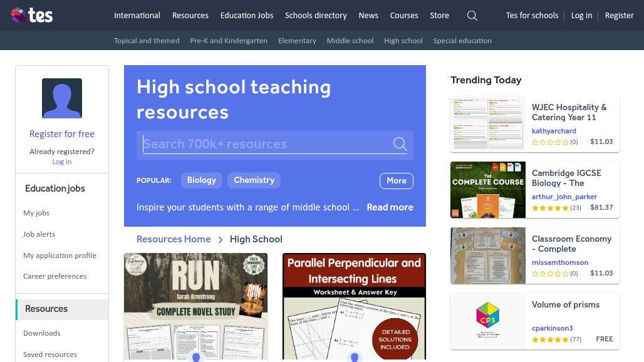The height and width of the screenshot is (362, 644).
Task: Select Special education subcategory
Action: (462, 41)
